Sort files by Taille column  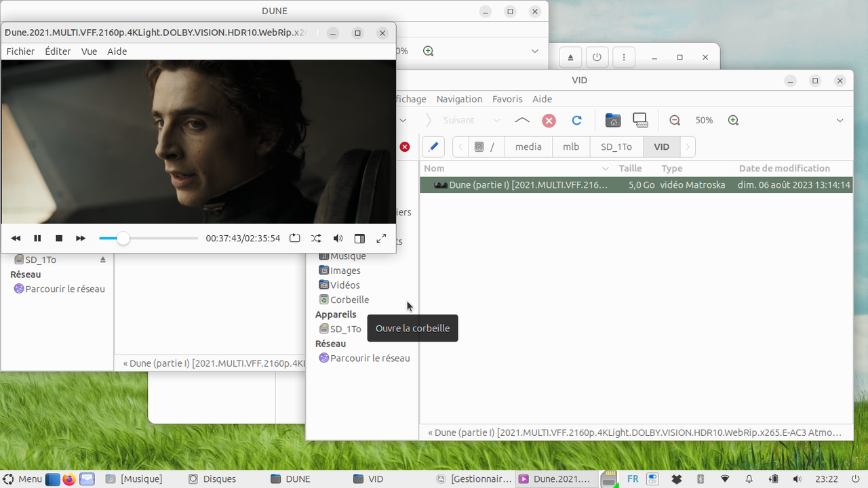(x=630, y=168)
